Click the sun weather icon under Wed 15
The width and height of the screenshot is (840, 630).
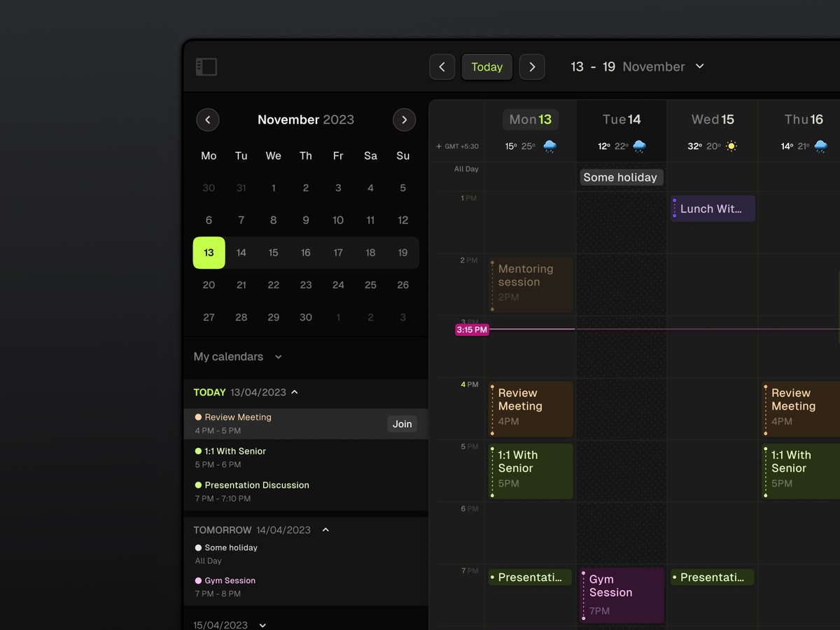tap(731, 146)
